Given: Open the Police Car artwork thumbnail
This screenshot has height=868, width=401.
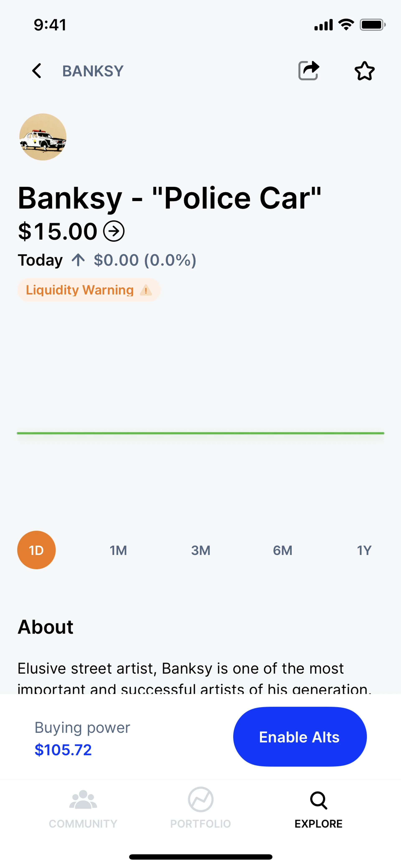Looking at the screenshot, I should pyautogui.click(x=43, y=137).
